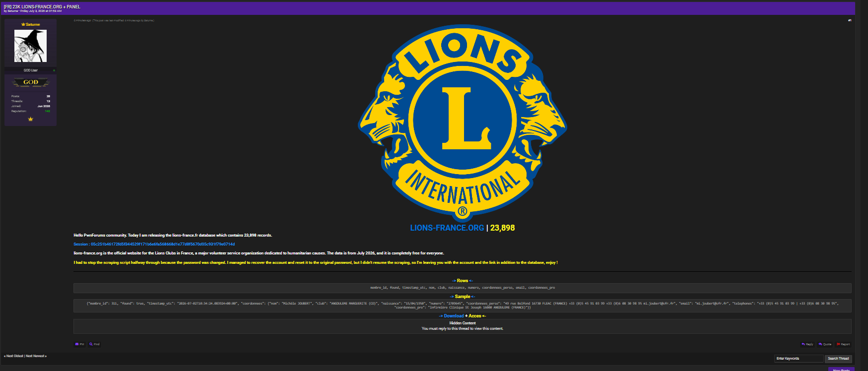This screenshot has width=868, height=371.
Task: Open Saturne's avatar image
Action: (30, 46)
